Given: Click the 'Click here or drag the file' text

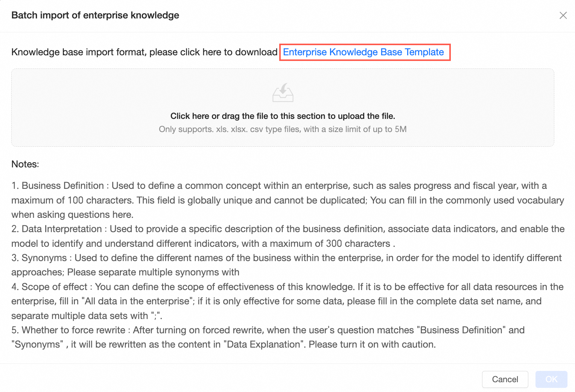Looking at the screenshot, I should 283,116.
